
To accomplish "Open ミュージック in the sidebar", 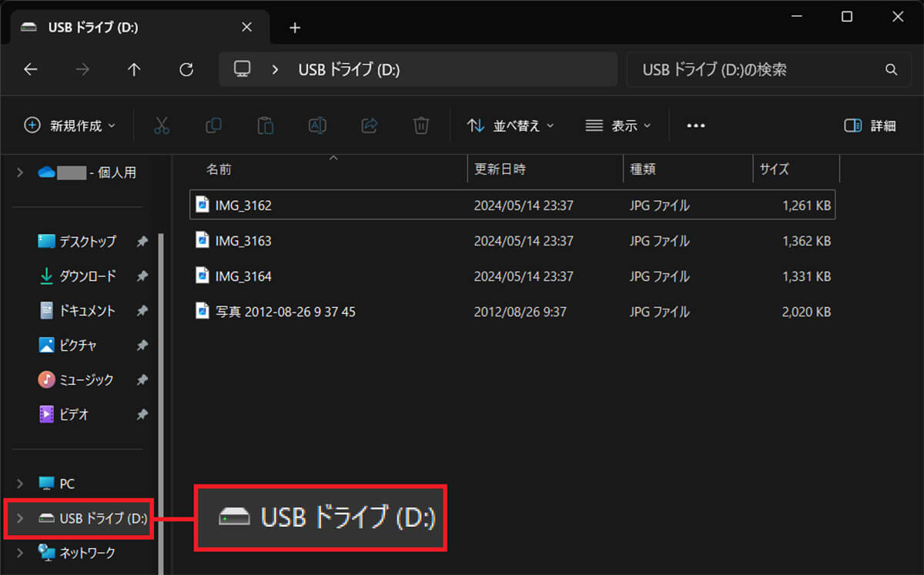I will [x=76, y=379].
